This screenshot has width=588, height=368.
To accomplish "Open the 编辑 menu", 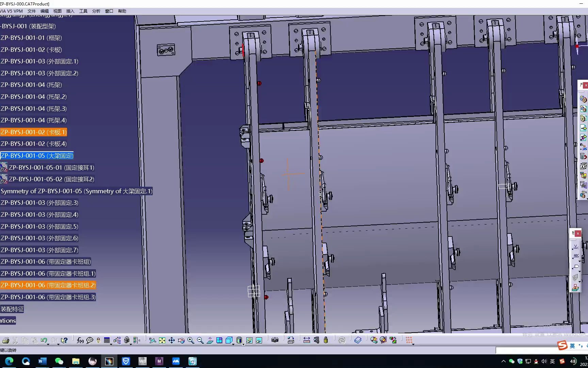I will pyautogui.click(x=45, y=11).
